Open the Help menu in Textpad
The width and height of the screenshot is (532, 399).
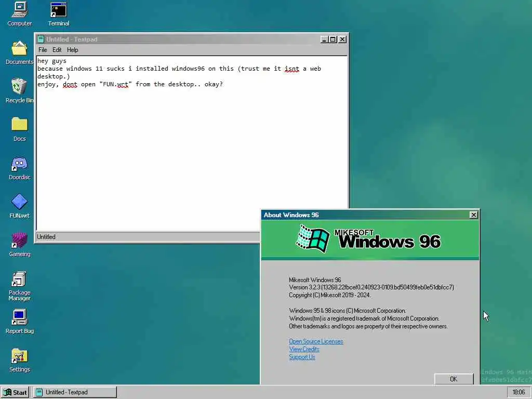(72, 50)
